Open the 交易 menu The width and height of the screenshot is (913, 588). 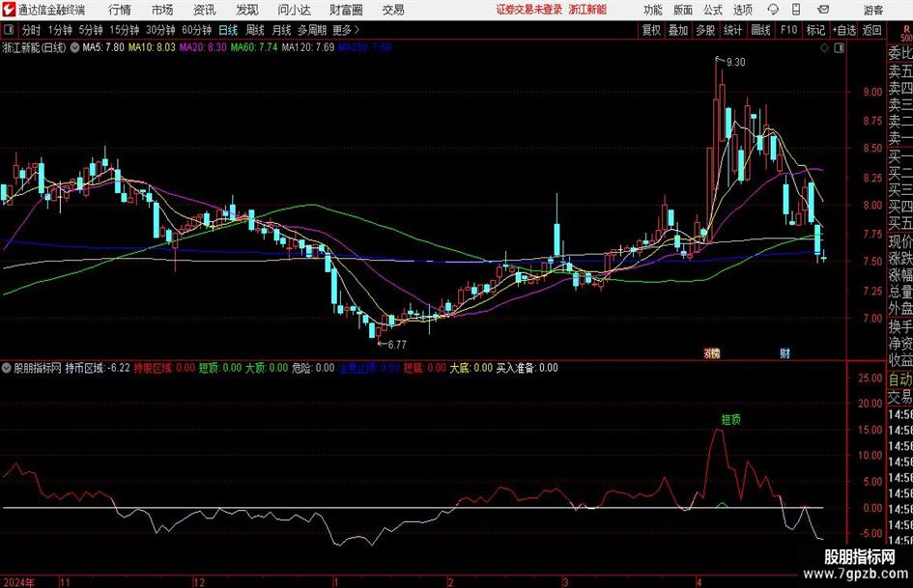pyautogui.click(x=393, y=10)
